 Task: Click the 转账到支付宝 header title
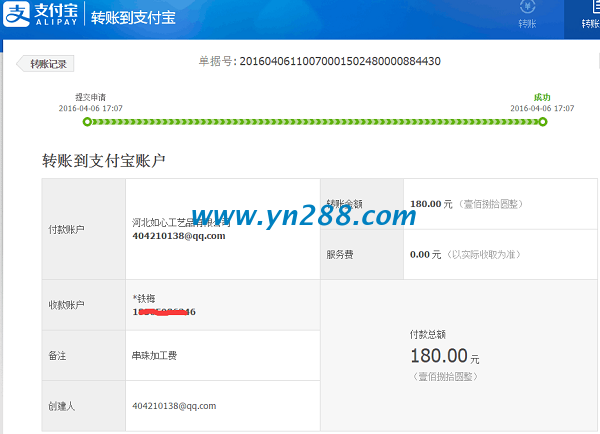tap(133, 18)
